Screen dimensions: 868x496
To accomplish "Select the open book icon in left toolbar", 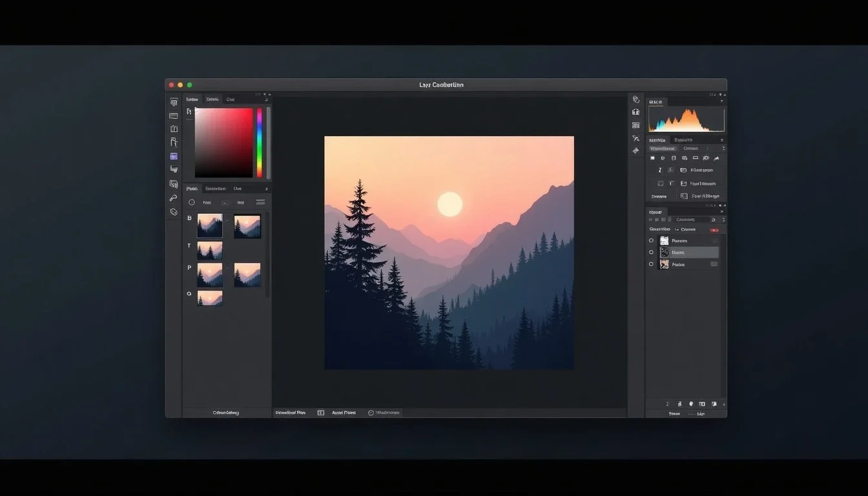I will pyautogui.click(x=174, y=129).
